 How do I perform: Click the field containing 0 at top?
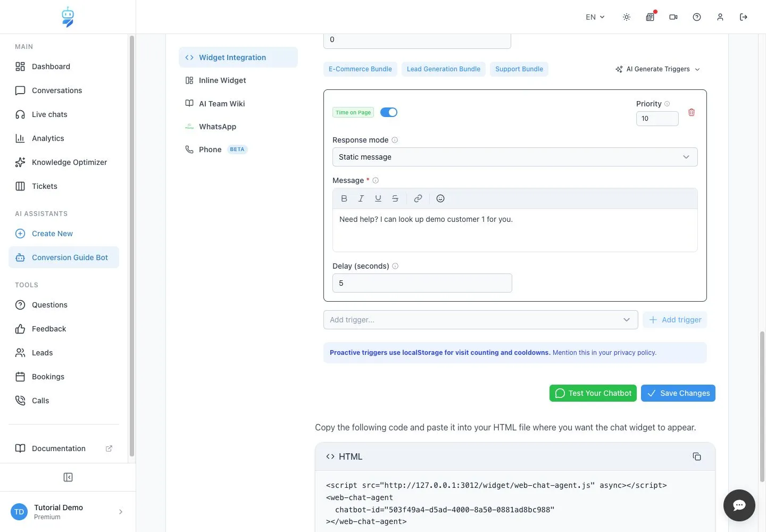(417, 40)
